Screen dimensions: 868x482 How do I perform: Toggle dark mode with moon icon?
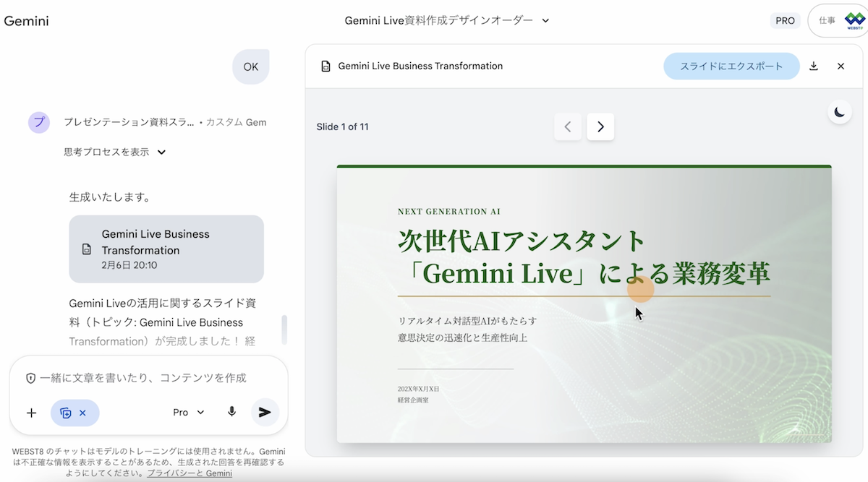839,112
